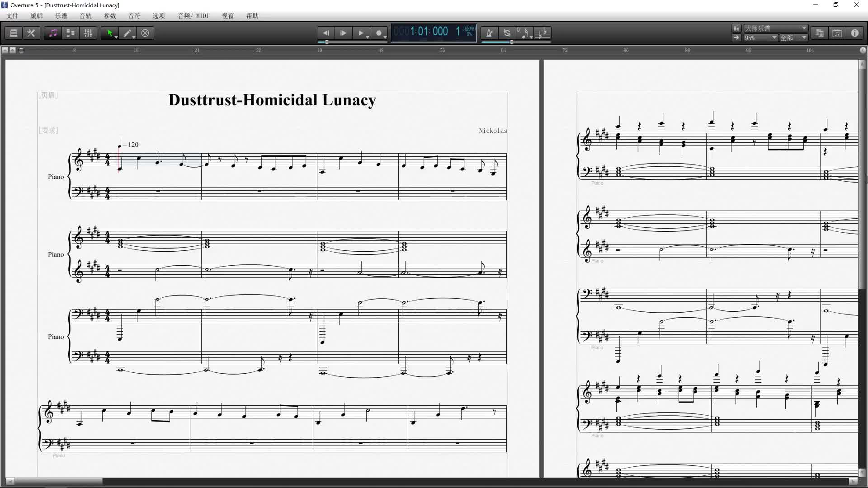The height and width of the screenshot is (488, 868).
Task: Rewind playback to the beginning
Action: 325,33
